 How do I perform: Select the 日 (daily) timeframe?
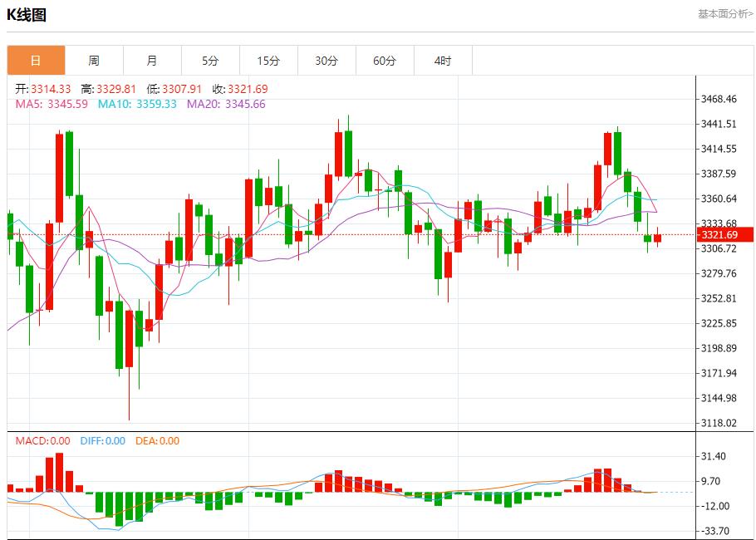(x=35, y=60)
